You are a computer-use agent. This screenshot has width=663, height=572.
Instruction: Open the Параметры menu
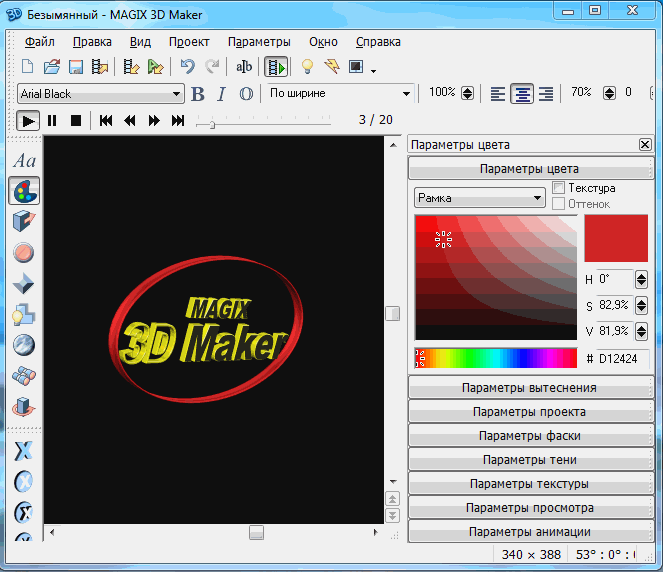tap(259, 42)
